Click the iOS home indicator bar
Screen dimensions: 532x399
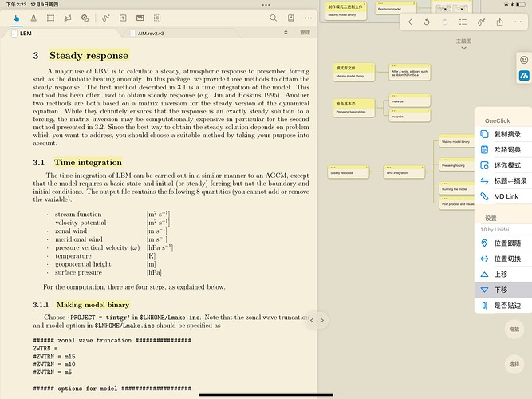266,395
